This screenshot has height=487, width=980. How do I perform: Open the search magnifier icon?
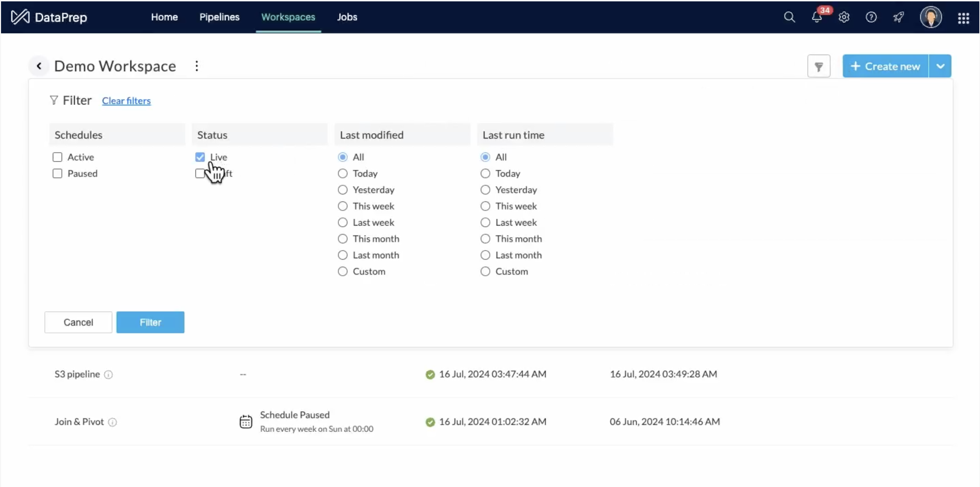pyautogui.click(x=789, y=17)
